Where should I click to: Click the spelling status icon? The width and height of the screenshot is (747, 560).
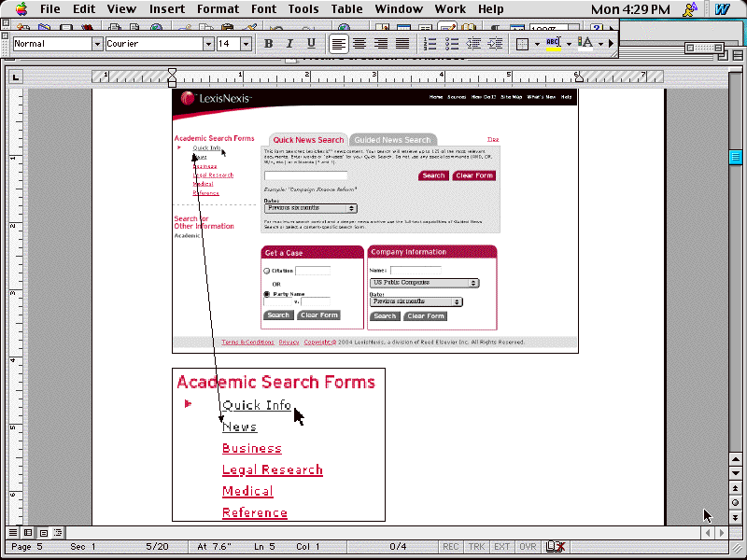(555, 547)
